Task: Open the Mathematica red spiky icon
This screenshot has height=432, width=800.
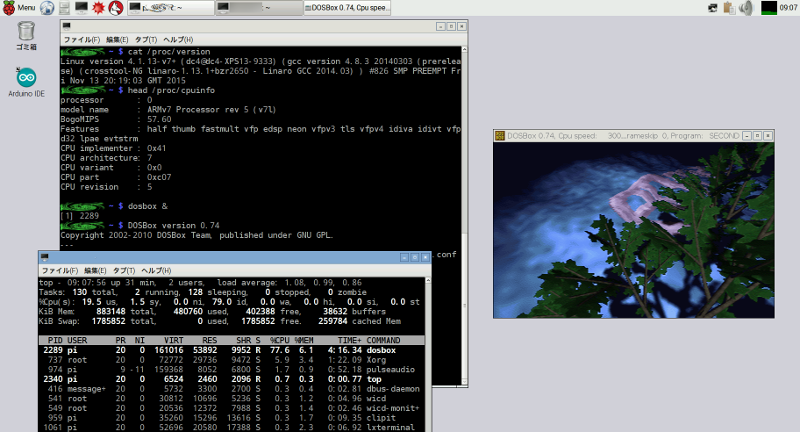Action: point(98,8)
